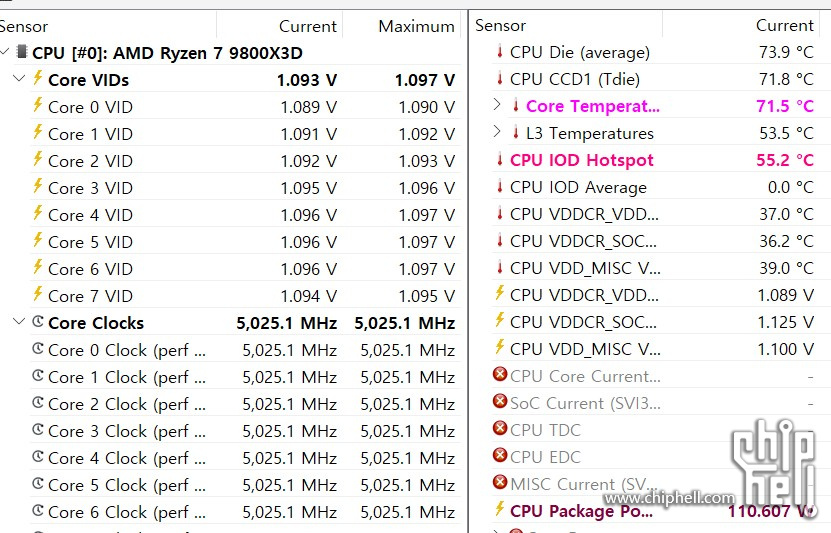Click the right panel Sensor column header
Viewport: 831px width, 533px height.
tap(500, 25)
